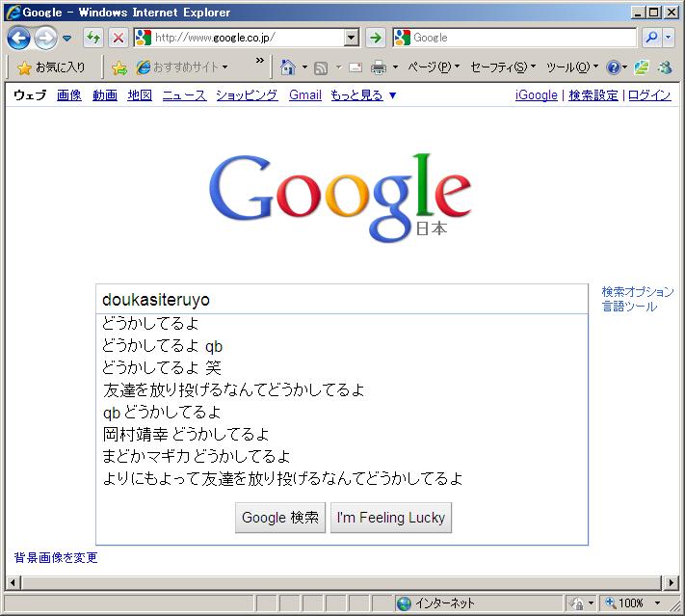The width and height of the screenshot is (685, 616).
Task: Open the Gmail link
Action: [305, 94]
